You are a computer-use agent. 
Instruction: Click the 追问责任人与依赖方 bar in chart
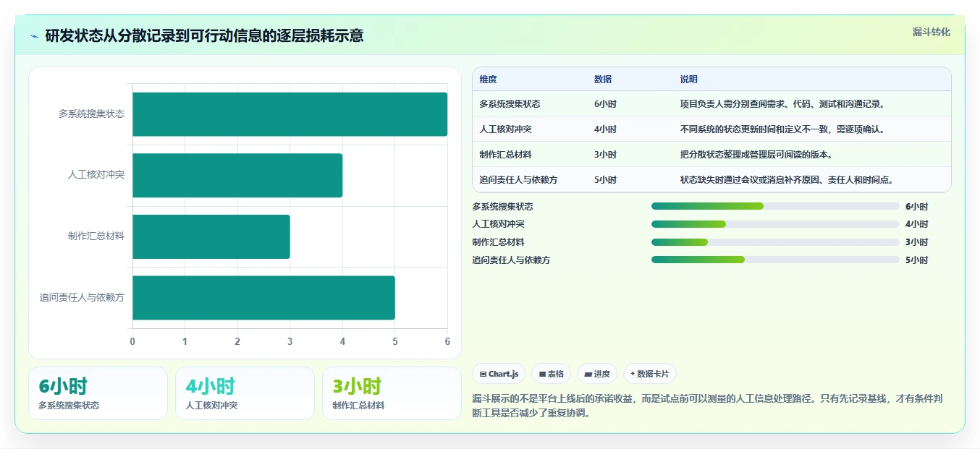[263, 298]
